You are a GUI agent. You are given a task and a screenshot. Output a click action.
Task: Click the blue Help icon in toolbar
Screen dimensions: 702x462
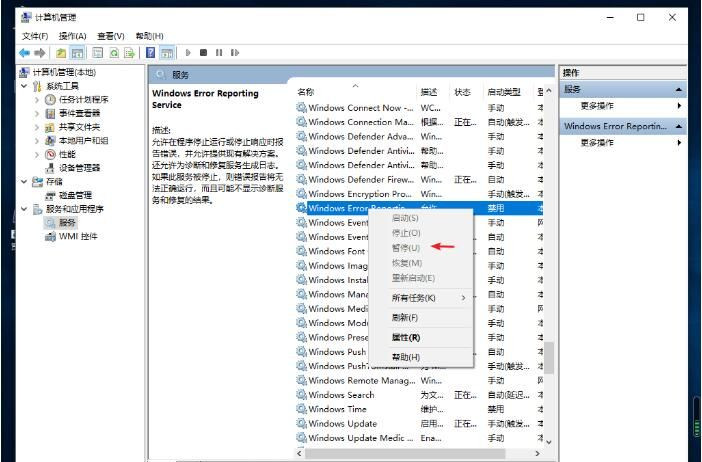[x=151, y=52]
